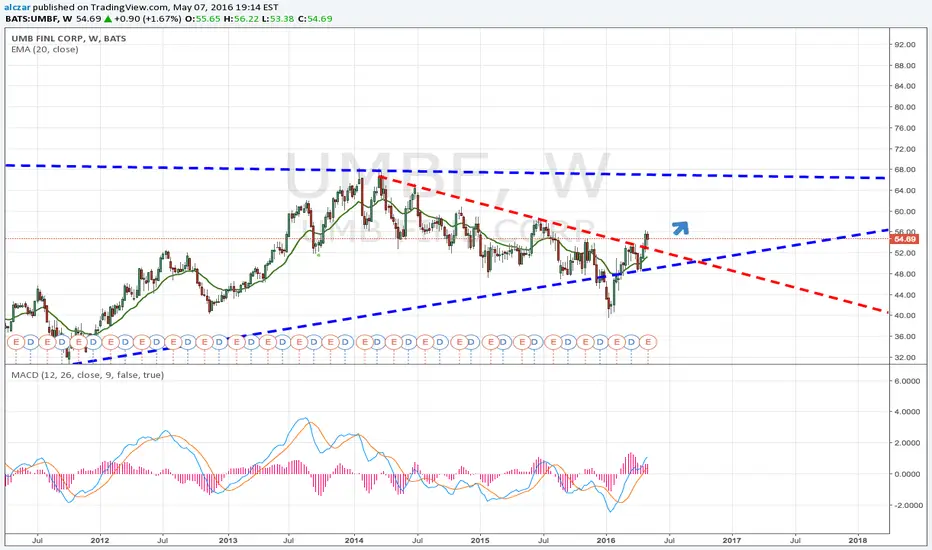Click the 48.00 price axis label
Screen dimensions: 932x550
[x=905, y=274]
